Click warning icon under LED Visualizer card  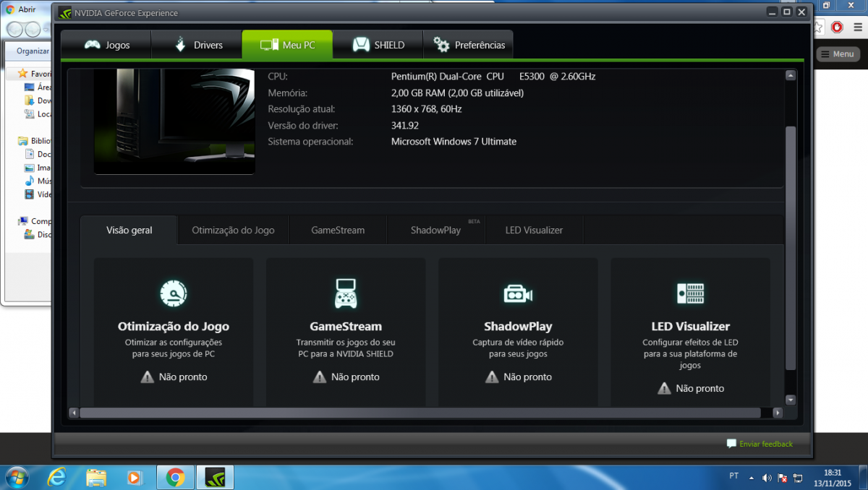tap(663, 388)
